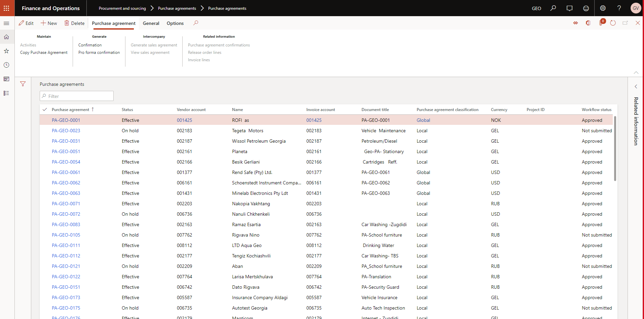Open Modules list icon in sidebar
644x319 pixels.
[6, 93]
